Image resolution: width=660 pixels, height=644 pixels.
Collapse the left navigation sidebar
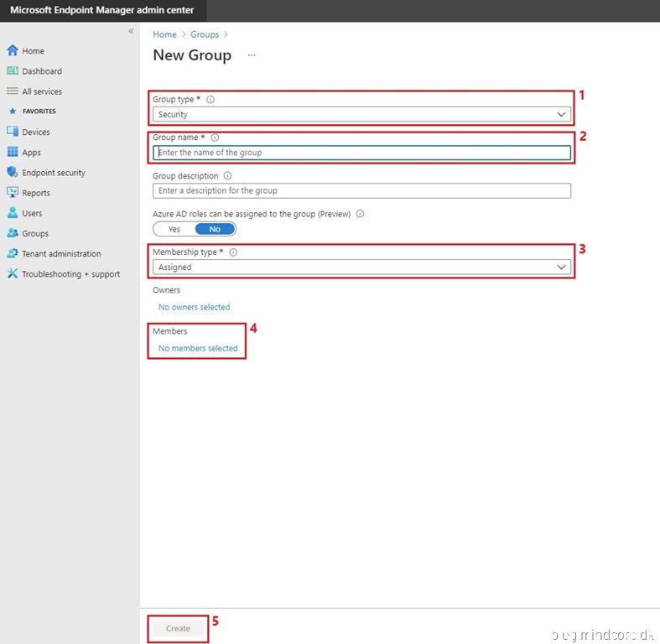click(131, 31)
